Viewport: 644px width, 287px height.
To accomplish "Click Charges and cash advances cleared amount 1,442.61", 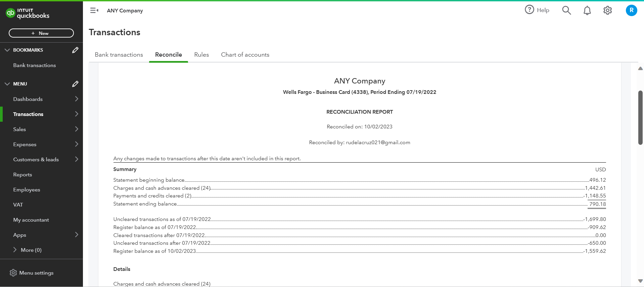I will [595, 188].
